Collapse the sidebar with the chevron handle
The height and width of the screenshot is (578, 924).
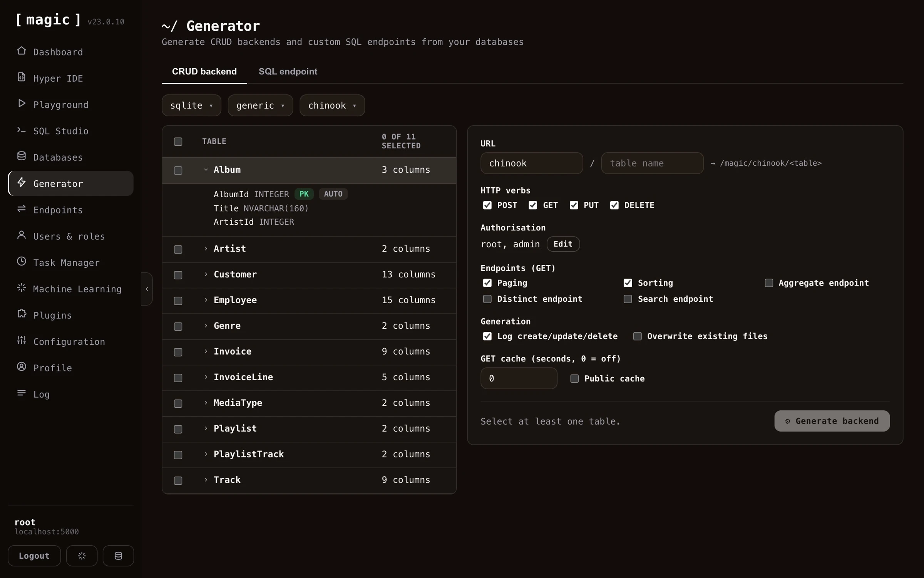pos(147,289)
